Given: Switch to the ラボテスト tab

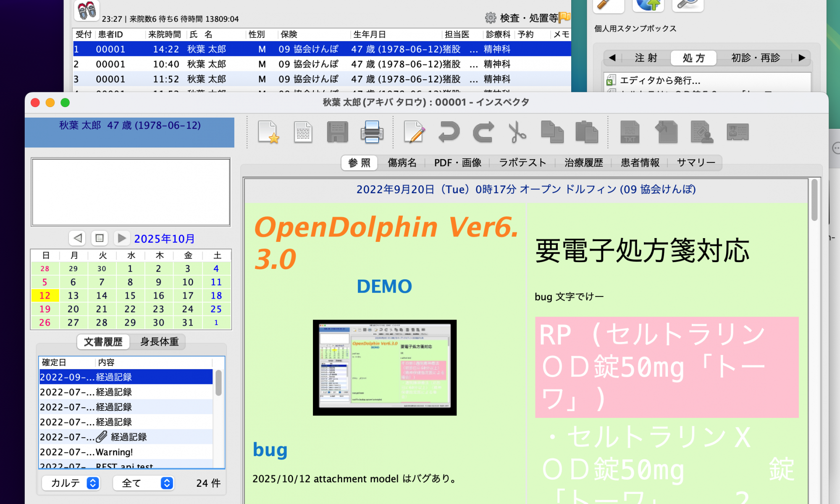Looking at the screenshot, I should coord(522,163).
